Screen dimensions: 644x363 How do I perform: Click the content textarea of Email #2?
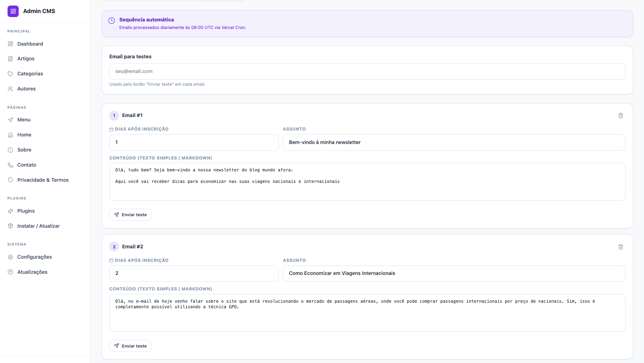tap(367, 313)
